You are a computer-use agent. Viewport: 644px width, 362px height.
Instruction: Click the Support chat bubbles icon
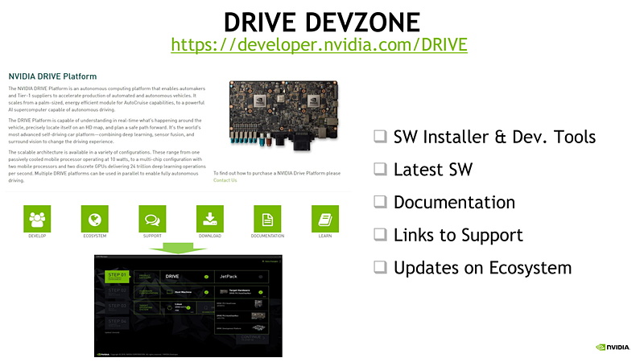(152, 219)
